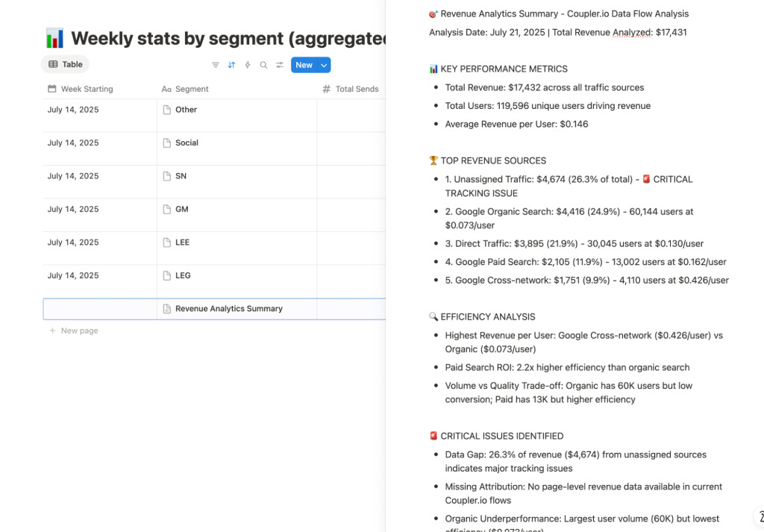The height and width of the screenshot is (532, 764).
Task: Click the empty date cell for Revenue Analytics Summary
Action: tap(100, 309)
